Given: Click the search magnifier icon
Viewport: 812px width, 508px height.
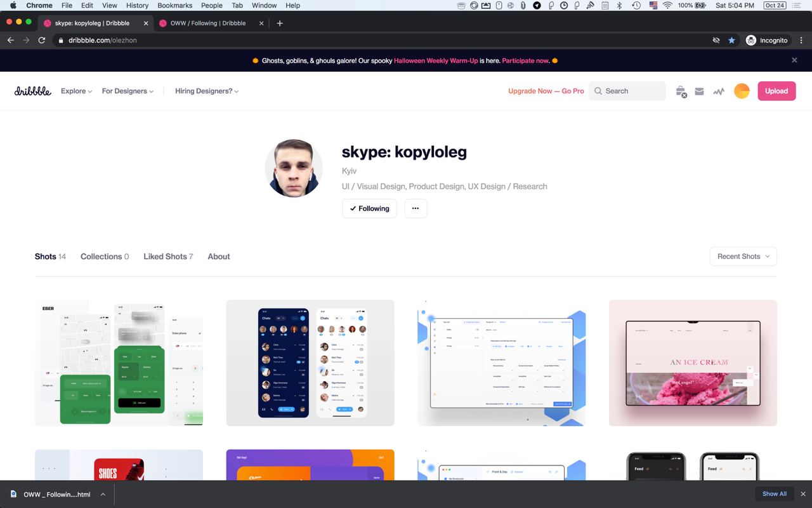Looking at the screenshot, I should click(598, 91).
